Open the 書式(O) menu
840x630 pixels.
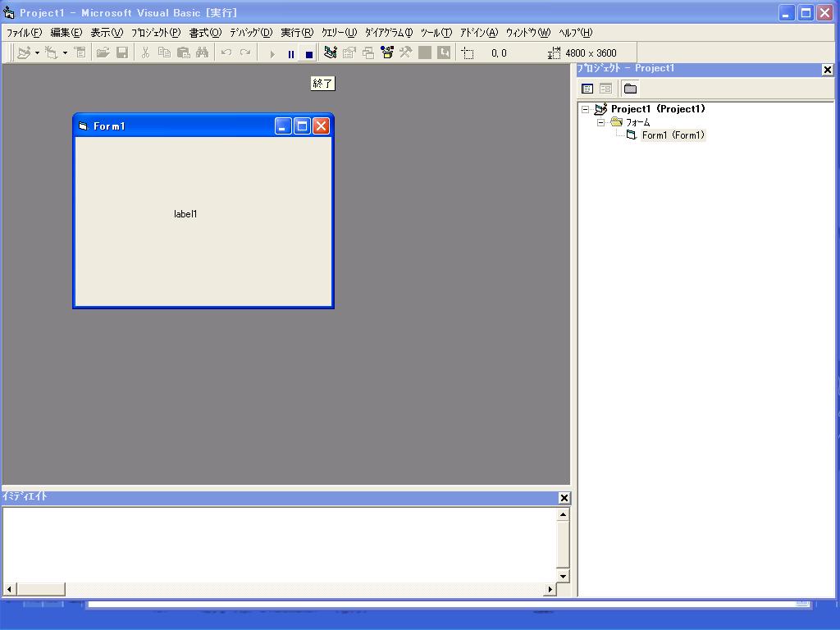[205, 33]
